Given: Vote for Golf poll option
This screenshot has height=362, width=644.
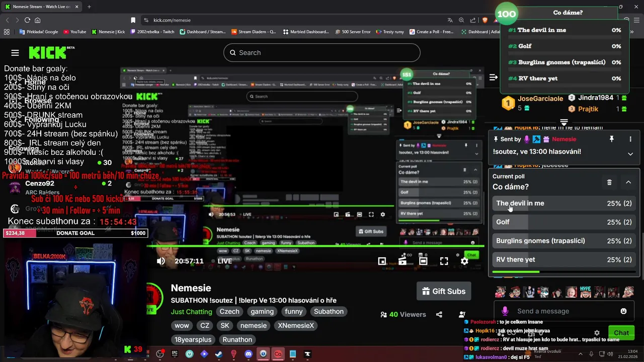Looking at the screenshot, I should click(563, 222).
